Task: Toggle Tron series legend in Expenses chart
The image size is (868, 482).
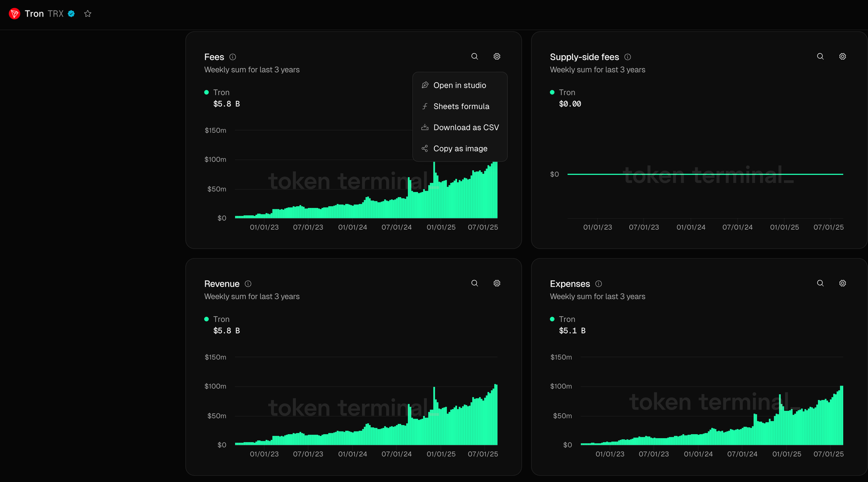Action: 566,319
